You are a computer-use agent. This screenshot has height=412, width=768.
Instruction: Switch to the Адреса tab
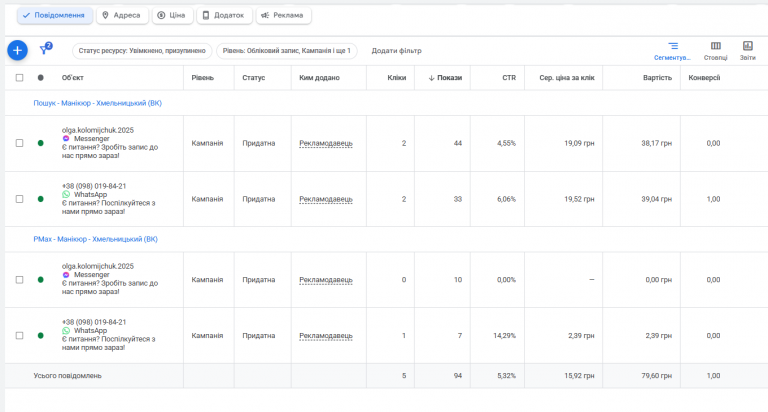click(x=124, y=16)
